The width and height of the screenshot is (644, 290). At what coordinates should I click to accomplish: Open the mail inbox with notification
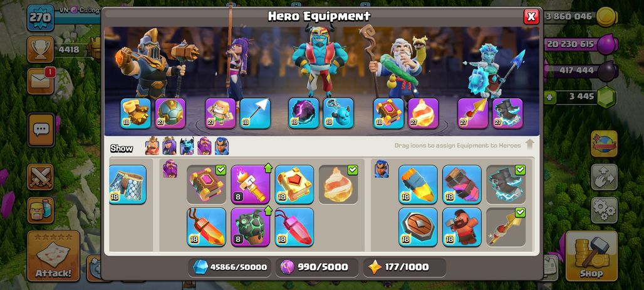(x=41, y=81)
